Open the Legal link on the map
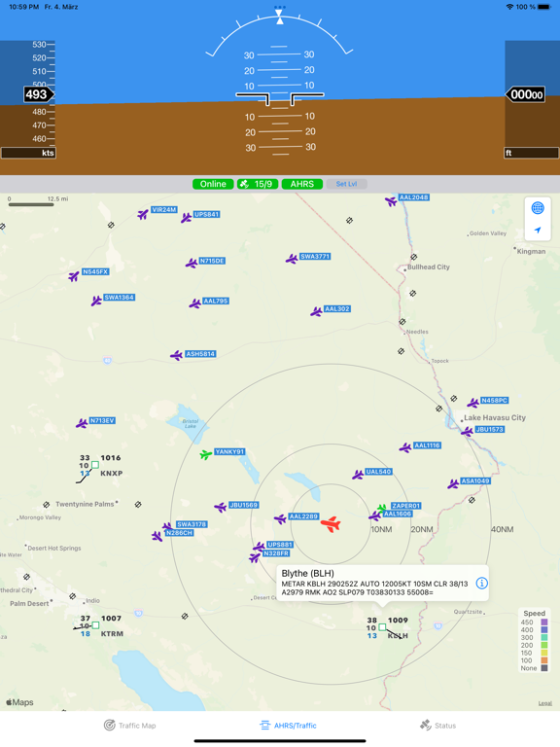Image resolution: width=560 pixels, height=747 pixels. pyautogui.click(x=545, y=703)
